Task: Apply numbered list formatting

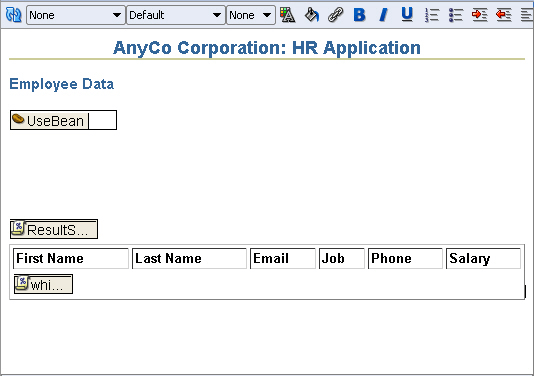Action: (431, 15)
